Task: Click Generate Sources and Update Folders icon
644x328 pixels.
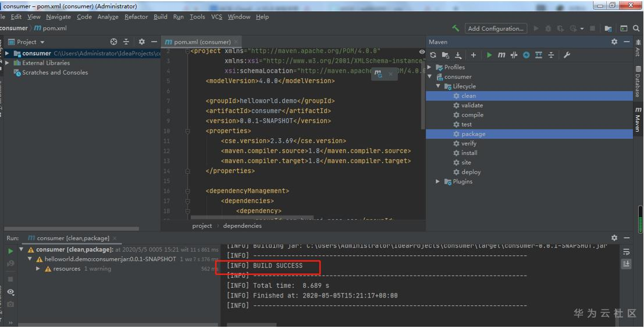Action: pos(445,55)
